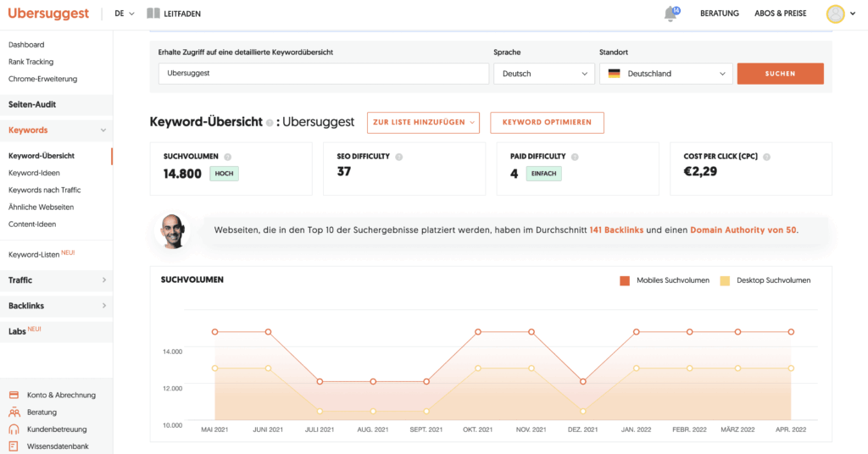Click the Konto & Abrechnung card icon
This screenshot has width=868, height=454.
[x=14, y=395]
